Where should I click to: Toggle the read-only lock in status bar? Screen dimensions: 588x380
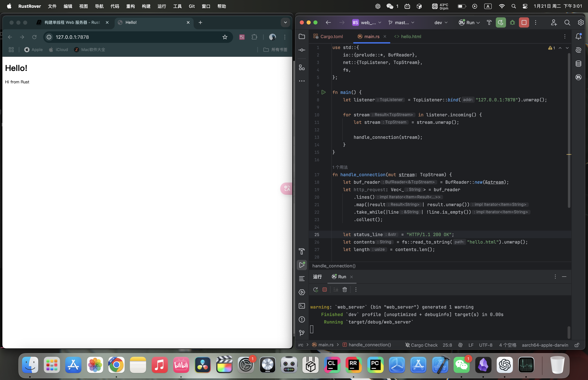click(x=577, y=345)
